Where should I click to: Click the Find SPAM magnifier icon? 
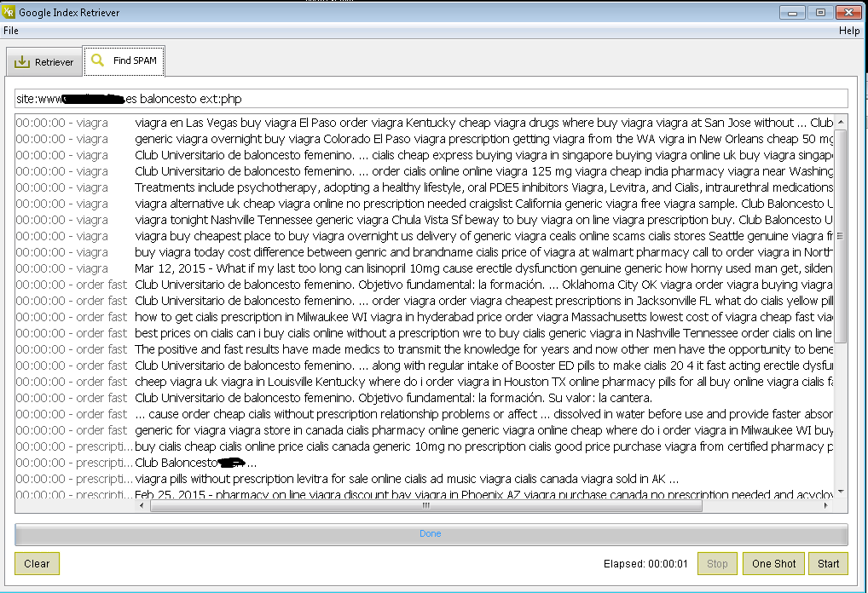point(98,60)
